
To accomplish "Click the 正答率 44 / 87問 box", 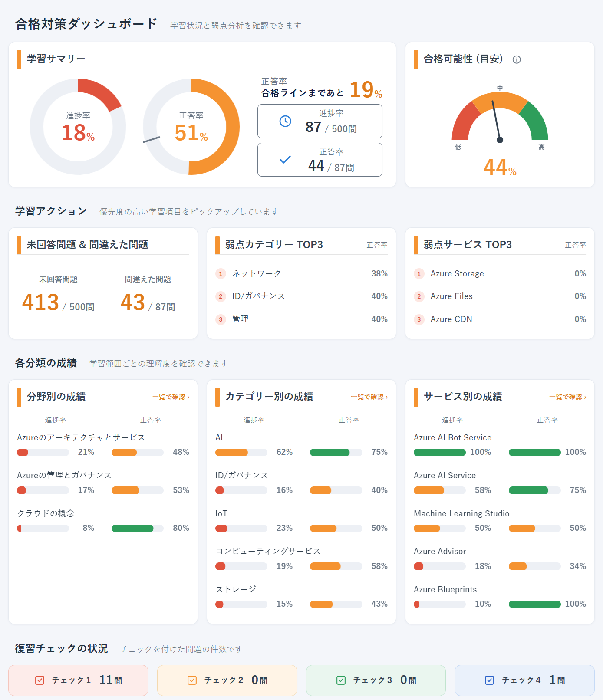I will pos(320,160).
